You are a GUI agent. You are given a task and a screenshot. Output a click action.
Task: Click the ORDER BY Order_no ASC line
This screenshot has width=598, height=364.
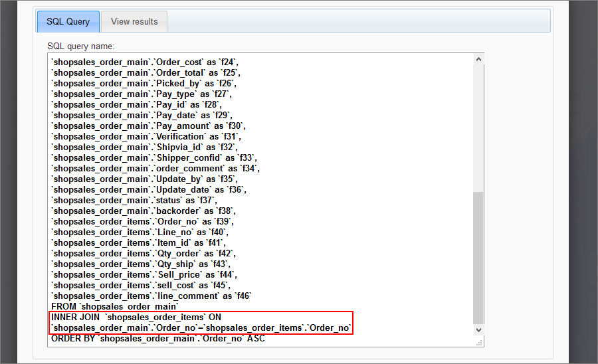[158, 339]
